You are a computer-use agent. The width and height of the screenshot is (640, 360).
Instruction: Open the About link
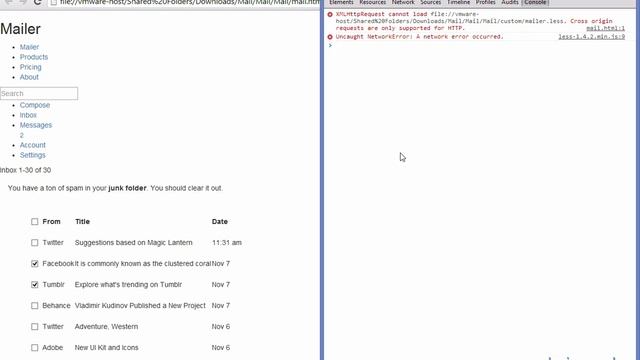[x=29, y=77]
